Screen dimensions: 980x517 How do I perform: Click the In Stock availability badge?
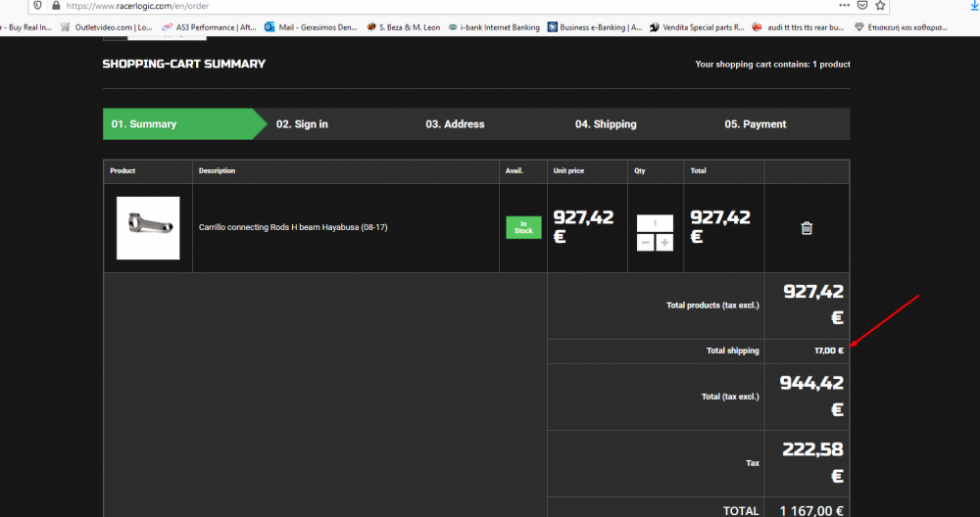pos(523,227)
